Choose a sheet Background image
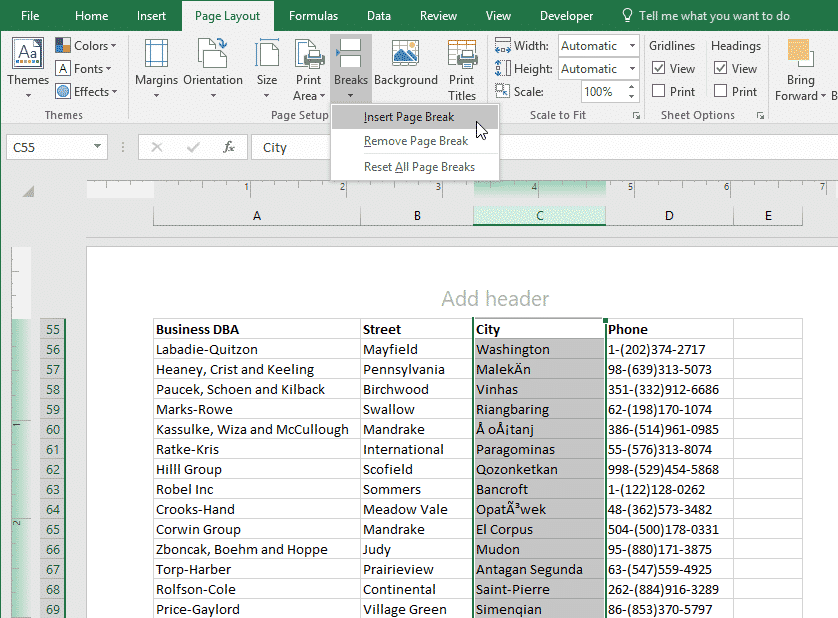This screenshot has width=838, height=618. tap(406, 63)
